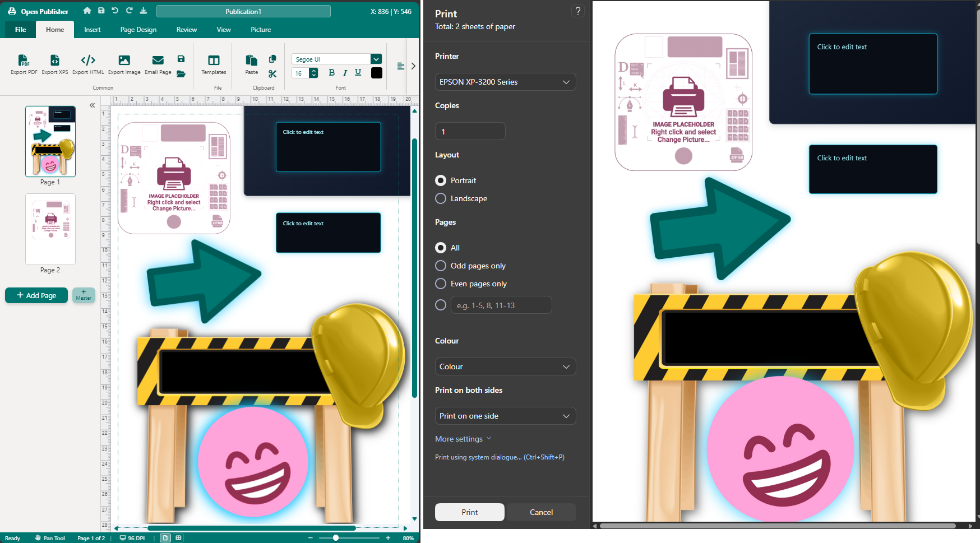Toggle Bold formatting
Image resolution: width=980 pixels, height=543 pixels.
(331, 73)
